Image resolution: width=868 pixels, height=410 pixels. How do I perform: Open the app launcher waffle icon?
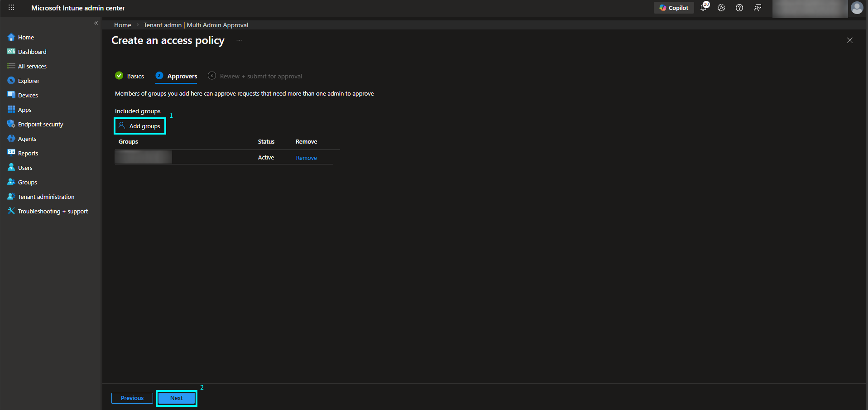click(x=11, y=8)
